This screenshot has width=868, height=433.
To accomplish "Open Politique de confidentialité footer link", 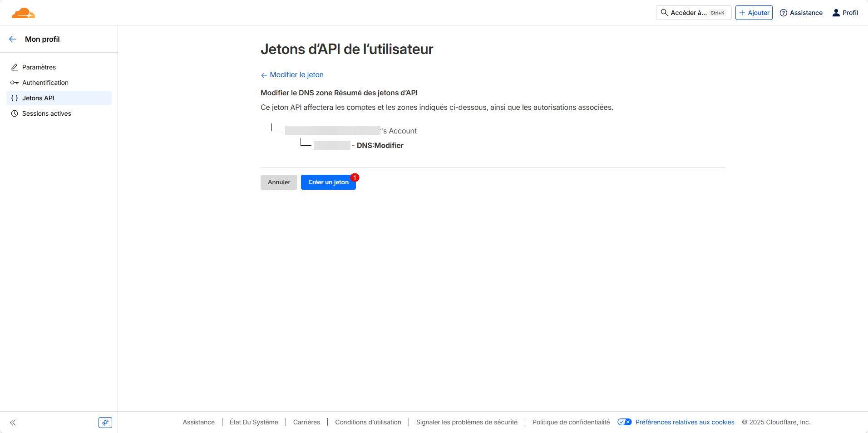I will tap(571, 422).
